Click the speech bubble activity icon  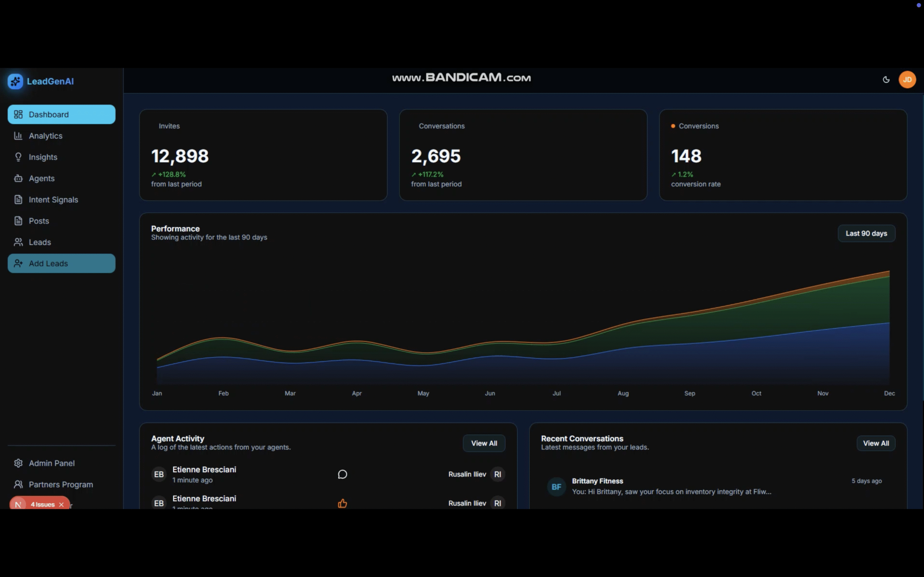click(343, 474)
